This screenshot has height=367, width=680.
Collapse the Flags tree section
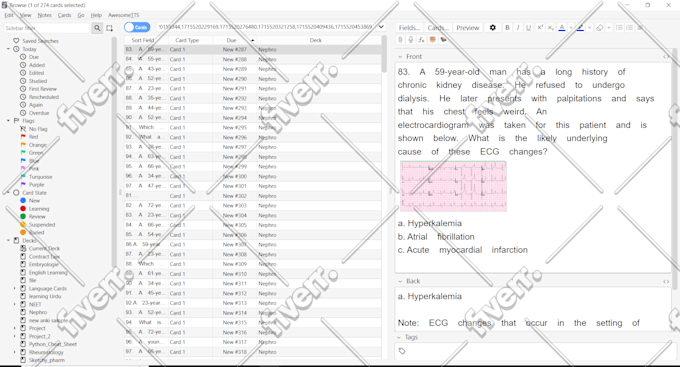(x=8, y=121)
